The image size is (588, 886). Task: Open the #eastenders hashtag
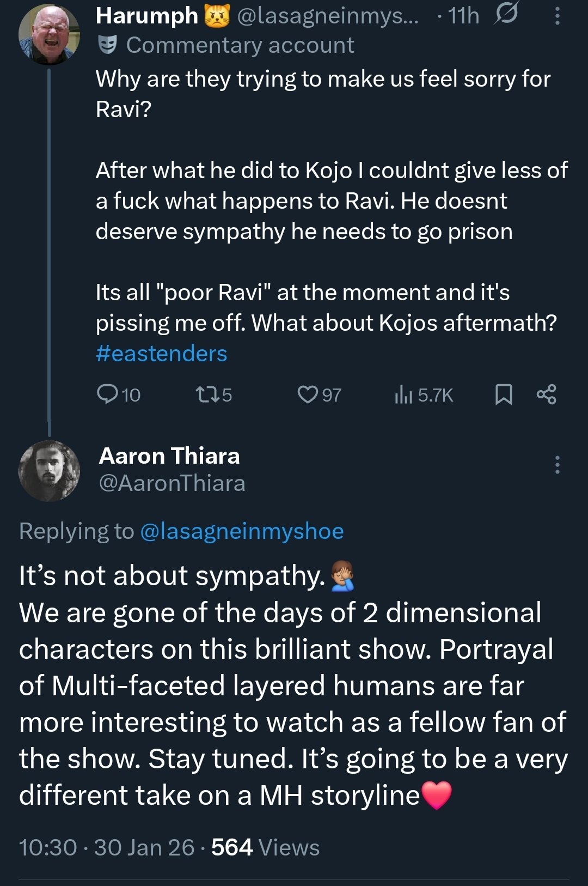161,354
